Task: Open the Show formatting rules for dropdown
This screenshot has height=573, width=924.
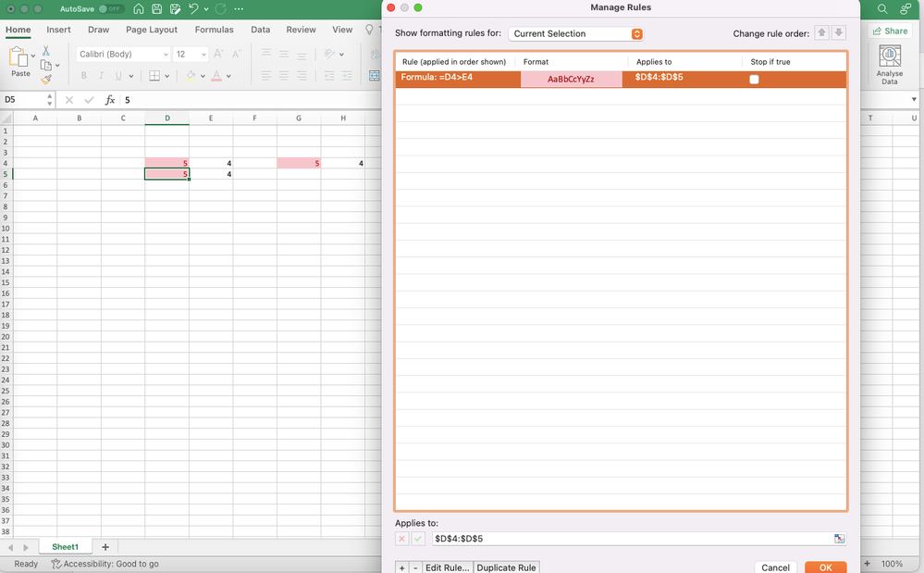Action: click(575, 33)
